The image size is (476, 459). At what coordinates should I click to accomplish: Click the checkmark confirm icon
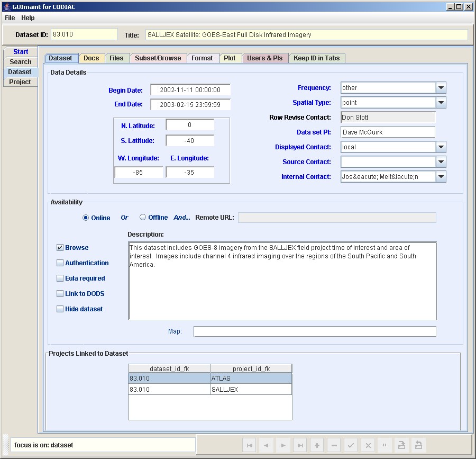pyautogui.click(x=351, y=445)
